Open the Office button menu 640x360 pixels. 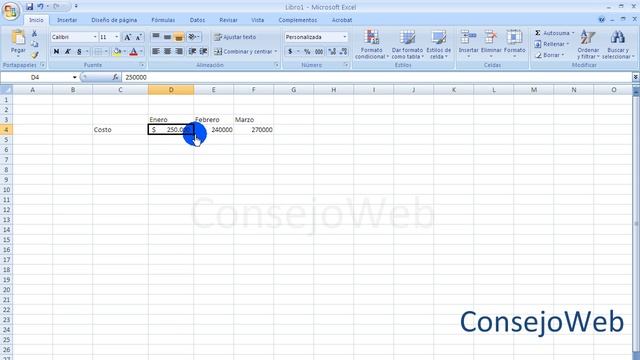(x=11, y=11)
